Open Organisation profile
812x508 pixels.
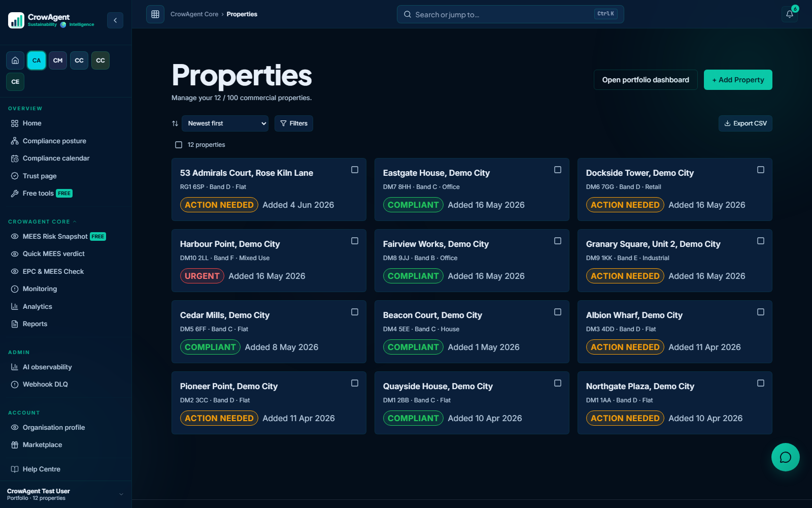pyautogui.click(x=53, y=428)
